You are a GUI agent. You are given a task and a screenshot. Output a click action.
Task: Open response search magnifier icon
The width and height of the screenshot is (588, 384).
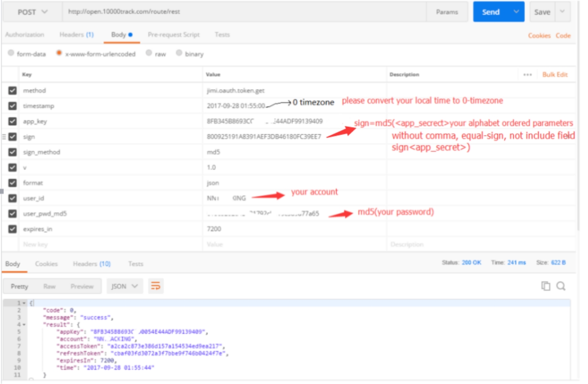tap(561, 286)
